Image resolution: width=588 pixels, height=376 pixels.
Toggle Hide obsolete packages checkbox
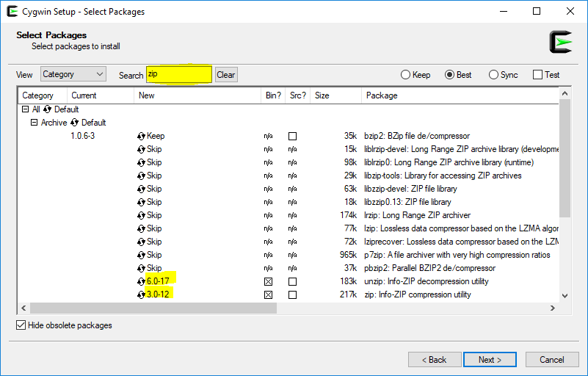(21, 325)
